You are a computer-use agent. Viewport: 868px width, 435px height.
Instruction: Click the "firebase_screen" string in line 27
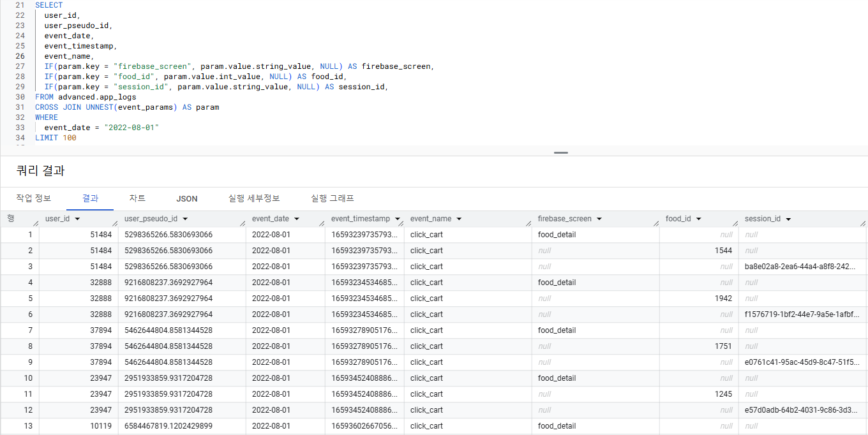152,66
